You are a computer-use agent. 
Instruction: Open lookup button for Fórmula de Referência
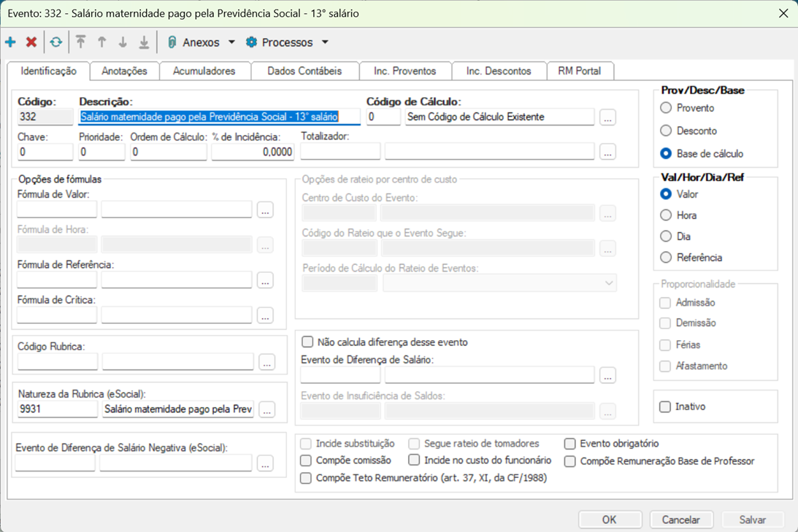coord(265,280)
